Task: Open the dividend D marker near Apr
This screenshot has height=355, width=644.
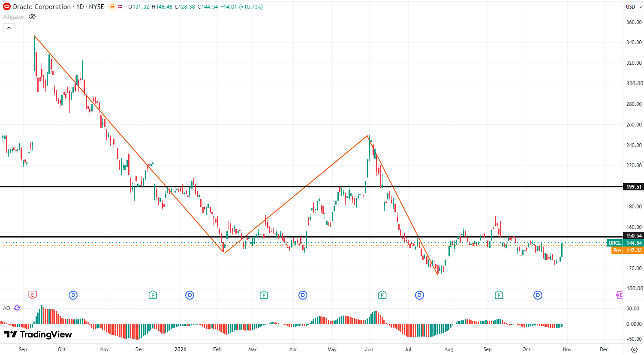Action: (x=303, y=295)
